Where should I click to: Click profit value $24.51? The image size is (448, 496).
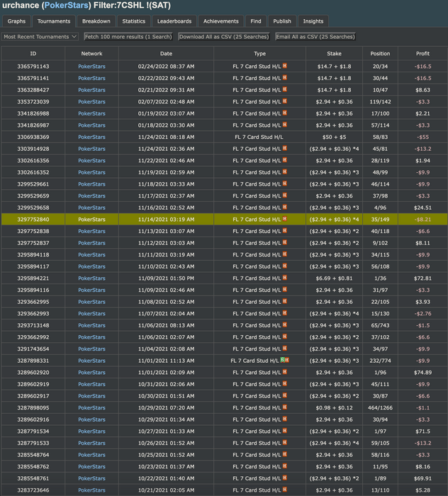click(x=422, y=208)
